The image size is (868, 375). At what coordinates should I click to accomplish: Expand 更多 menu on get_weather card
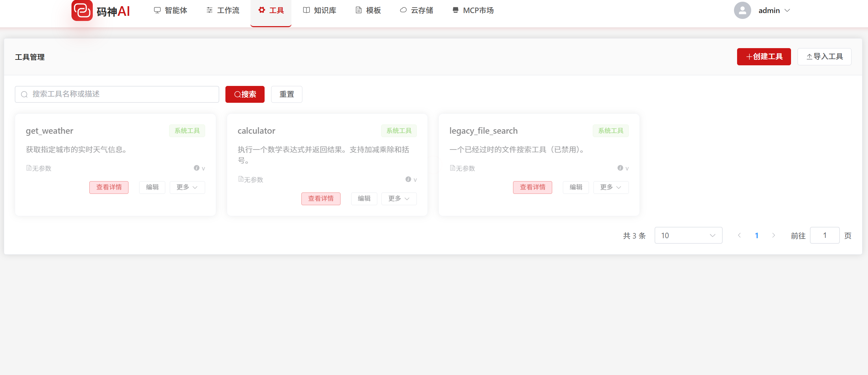tap(187, 187)
